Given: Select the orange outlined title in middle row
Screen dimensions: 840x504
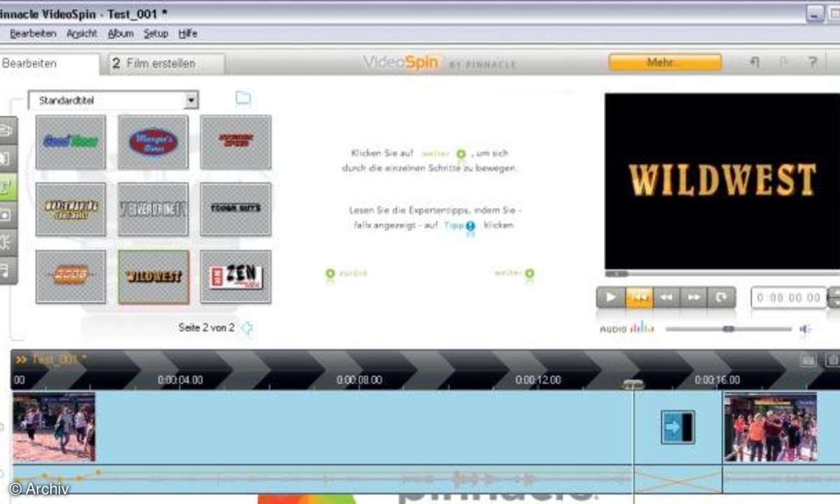Looking at the screenshot, I should click(x=71, y=209).
